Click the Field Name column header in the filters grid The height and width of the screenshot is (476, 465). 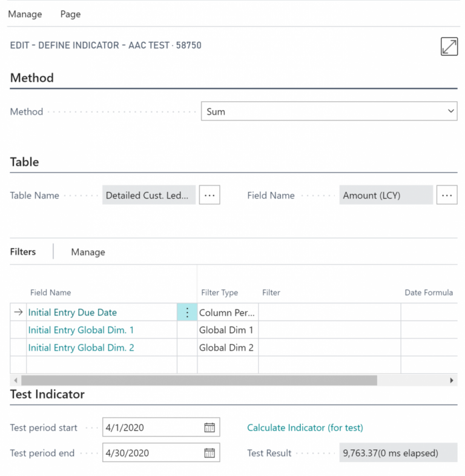click(x=50, y=293)
